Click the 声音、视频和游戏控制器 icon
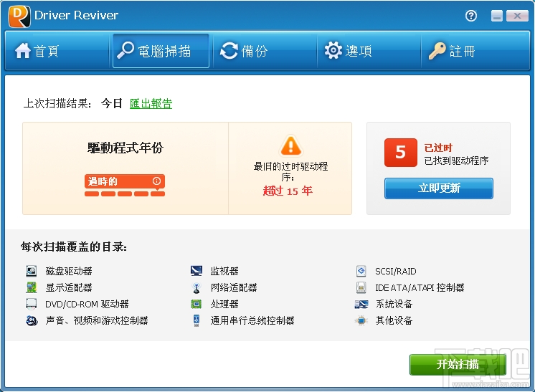The height and width of the screenshot is (392, 535). point(32,320)
